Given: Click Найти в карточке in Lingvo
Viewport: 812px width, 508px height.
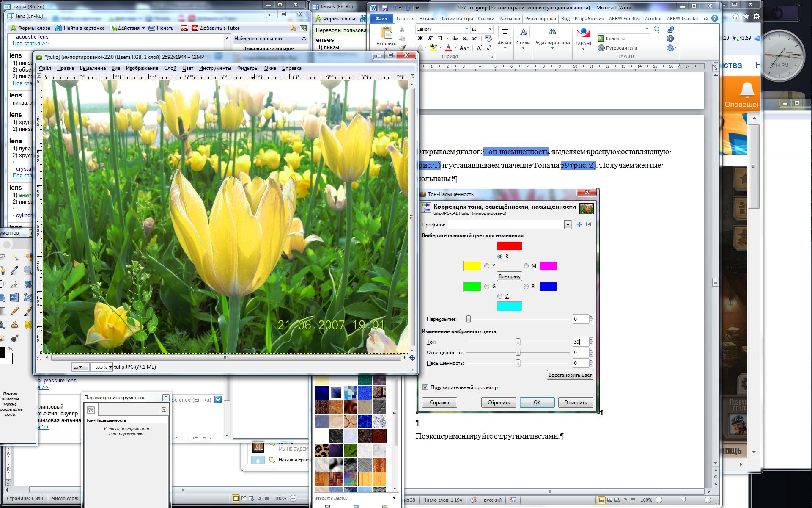Looking at the screenshot, I should [x=80, y=28].
